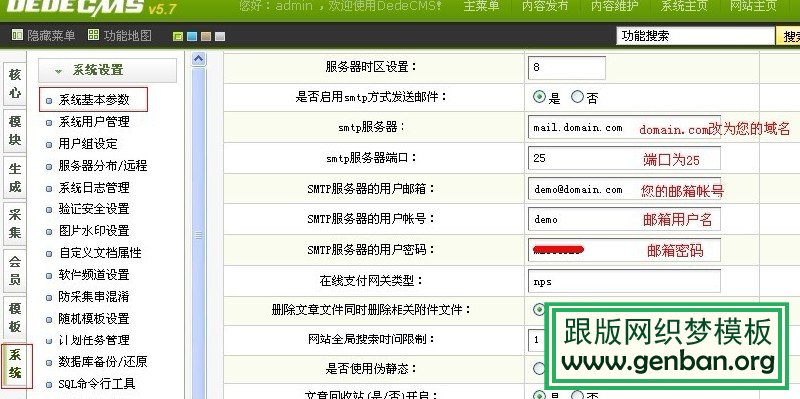Image resolution: width=800 pixels, height=399 pixels.
Task: Switch to the 模块 vertical tab
Action: click(15, 131)
